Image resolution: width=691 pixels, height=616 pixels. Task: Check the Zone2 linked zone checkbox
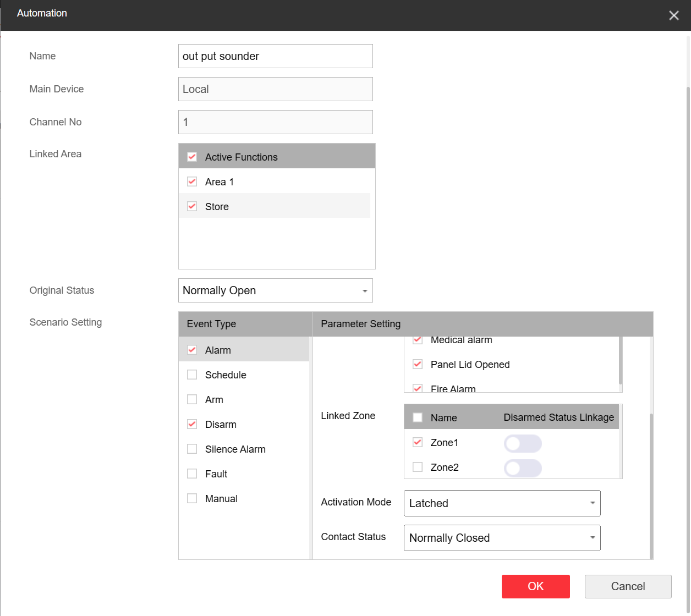(x=418, y=467)
